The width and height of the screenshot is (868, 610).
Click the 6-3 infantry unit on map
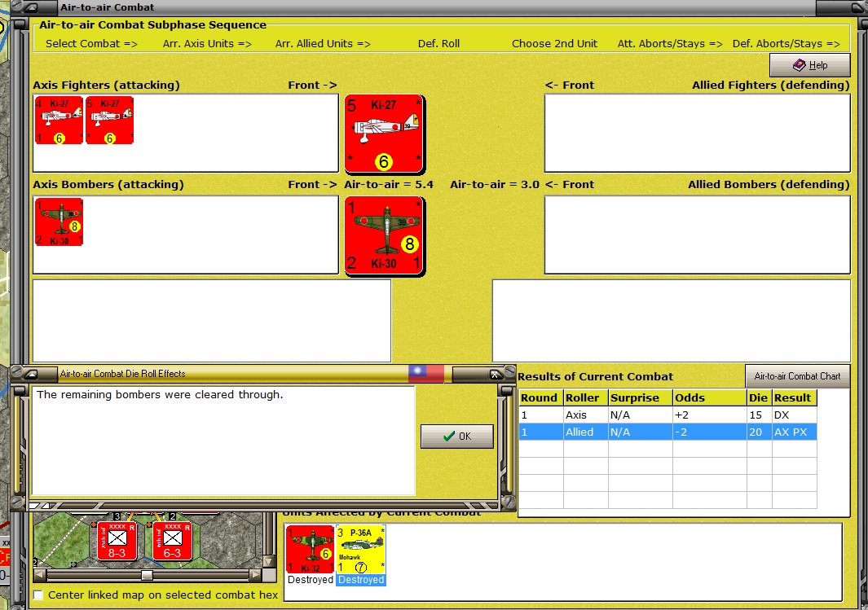[172, 541]
